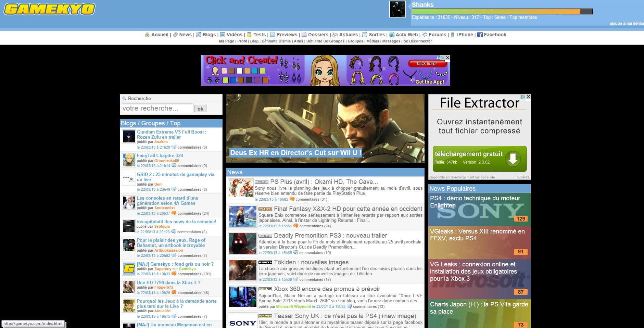Open PS4 démo technique Enlighten popular news
The image size is (644, 328).
480,209
